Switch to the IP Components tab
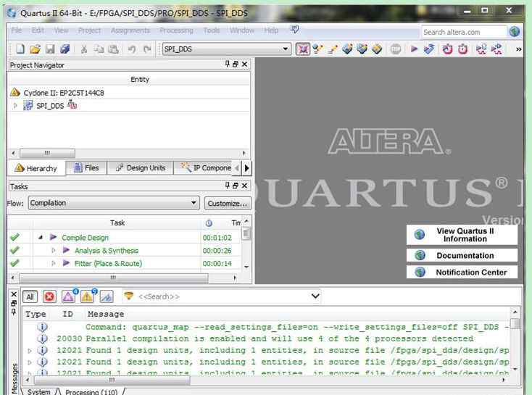Image resolution: width=532 pixels, height=395 pixels. (206, 168)
